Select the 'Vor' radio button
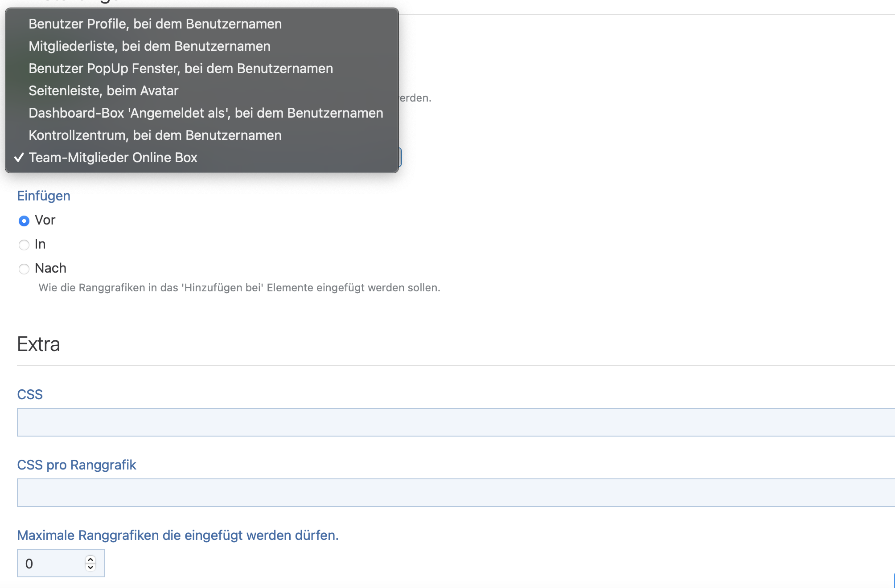The width and height of the screenshot is (895, 588). click(x=24, y=221)
